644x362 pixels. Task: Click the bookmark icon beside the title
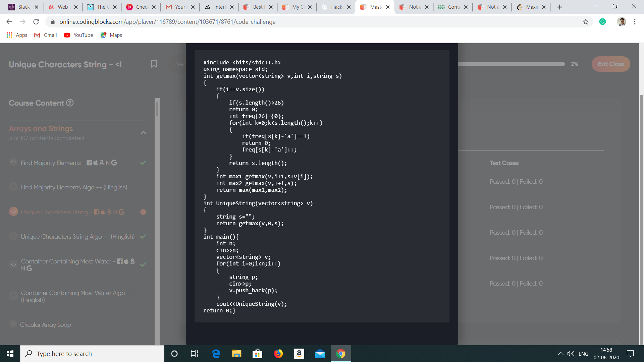(x=154, y=64)
